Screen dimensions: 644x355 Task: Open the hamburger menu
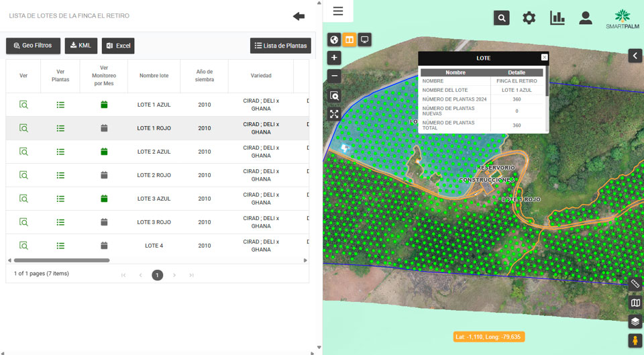(338, 11)
